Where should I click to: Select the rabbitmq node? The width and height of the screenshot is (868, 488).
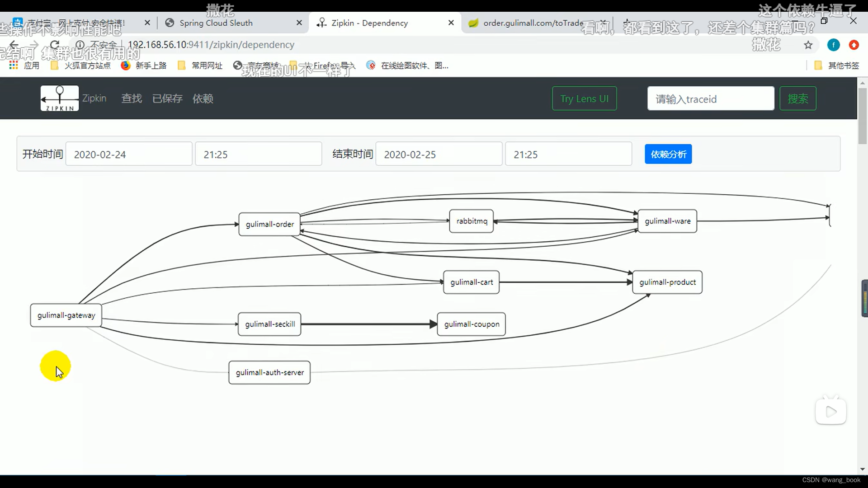(x=472, y=221)
